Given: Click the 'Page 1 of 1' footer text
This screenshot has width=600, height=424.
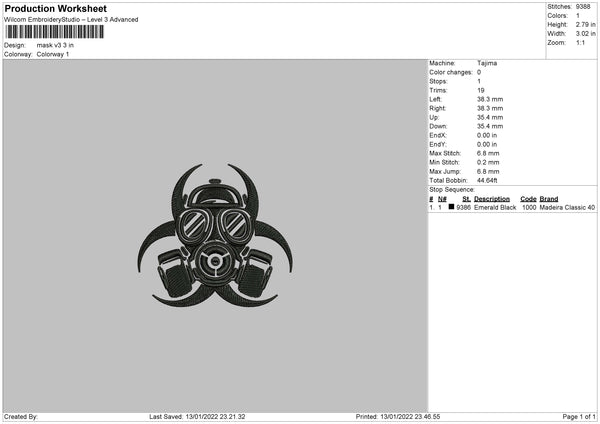Looking at the screenshot, I should pos(579,417).
